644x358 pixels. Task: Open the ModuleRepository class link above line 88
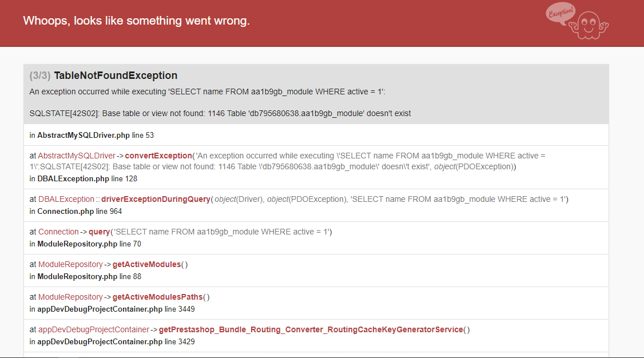tap(70, 264)
